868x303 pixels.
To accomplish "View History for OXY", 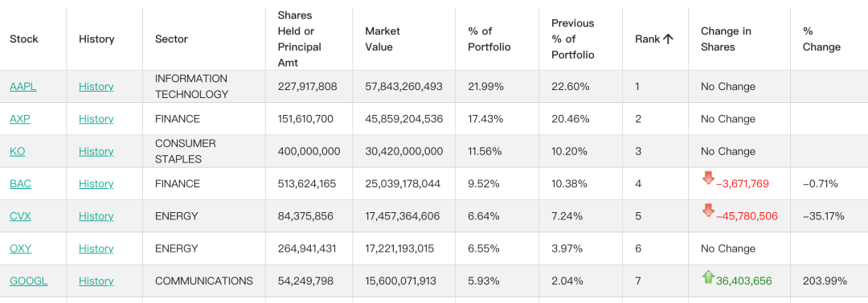I will (x=96, y=248).
